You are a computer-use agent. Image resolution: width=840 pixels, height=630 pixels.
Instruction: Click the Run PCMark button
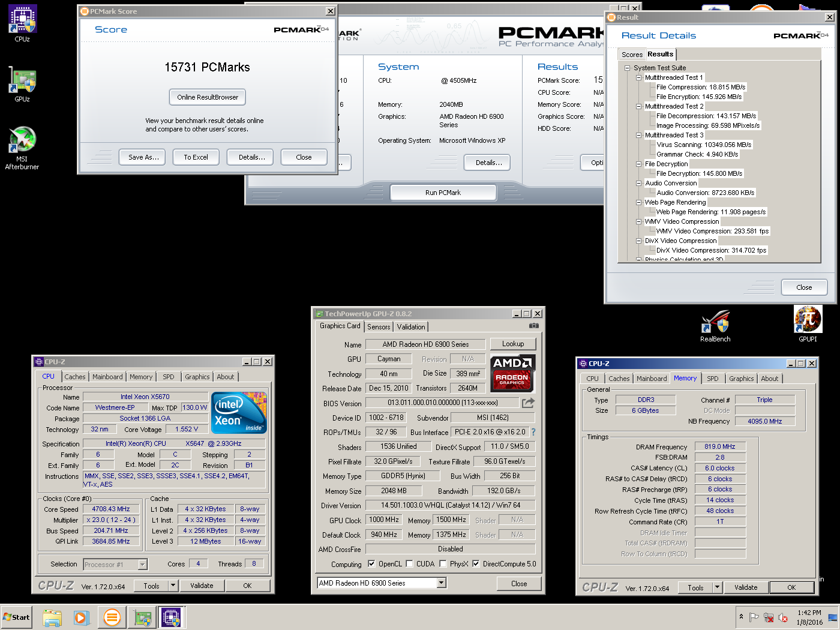point(443,193)
